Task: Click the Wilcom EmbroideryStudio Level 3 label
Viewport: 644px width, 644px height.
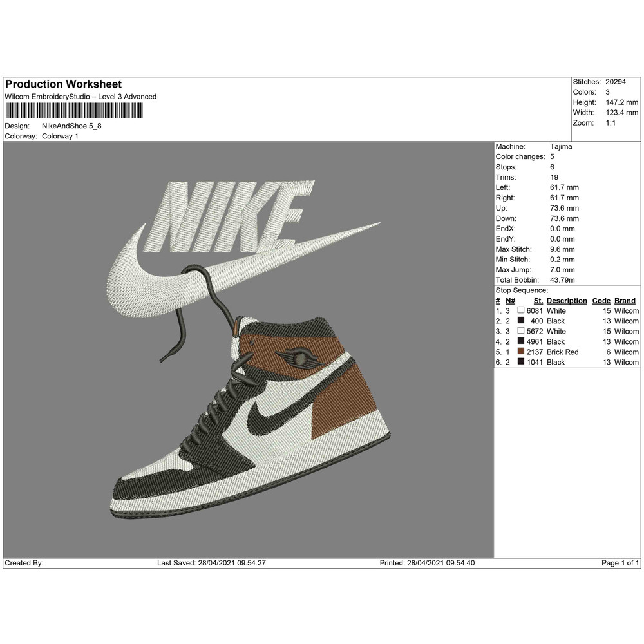Action: click(x=80, y=97)
